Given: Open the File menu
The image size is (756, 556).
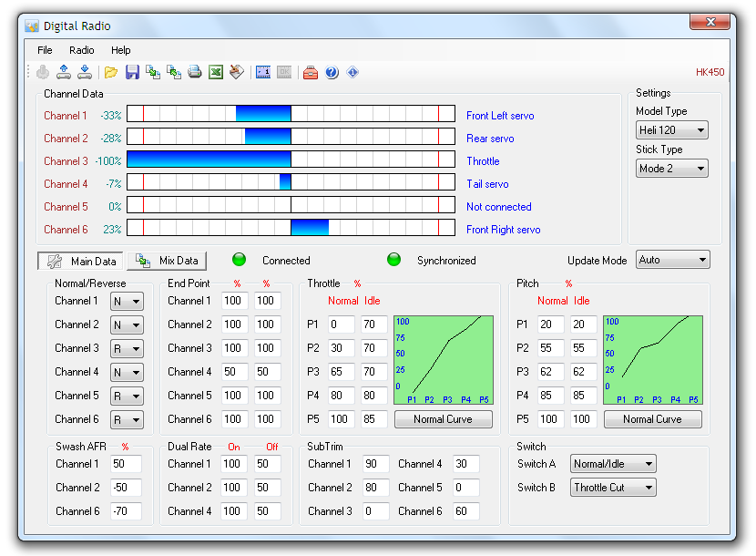Looking at the screenshot, I should tap(45, 50).
